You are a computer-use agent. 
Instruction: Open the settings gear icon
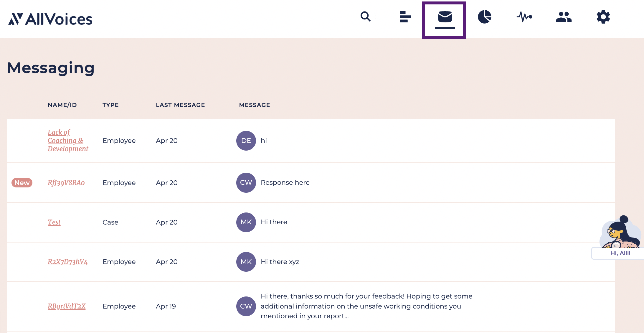pyautogui.click(x=603, y=17)
